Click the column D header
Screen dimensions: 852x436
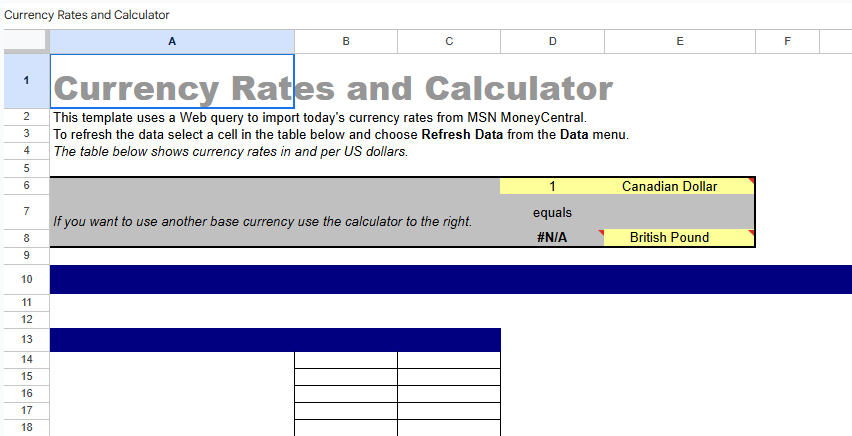click(x=552, y=41)
